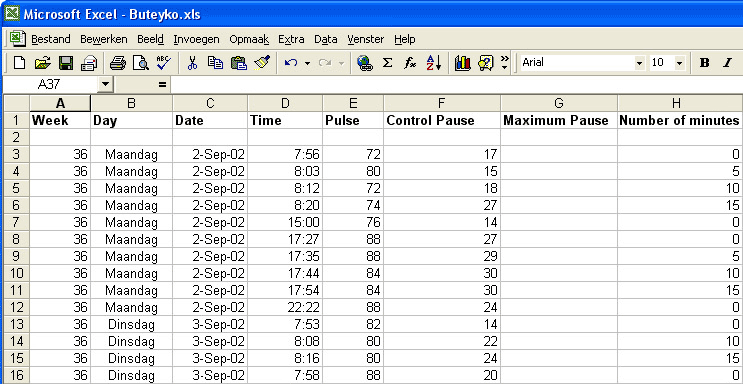Open the Name Box dropdown arrow

[x=105, y=85]
